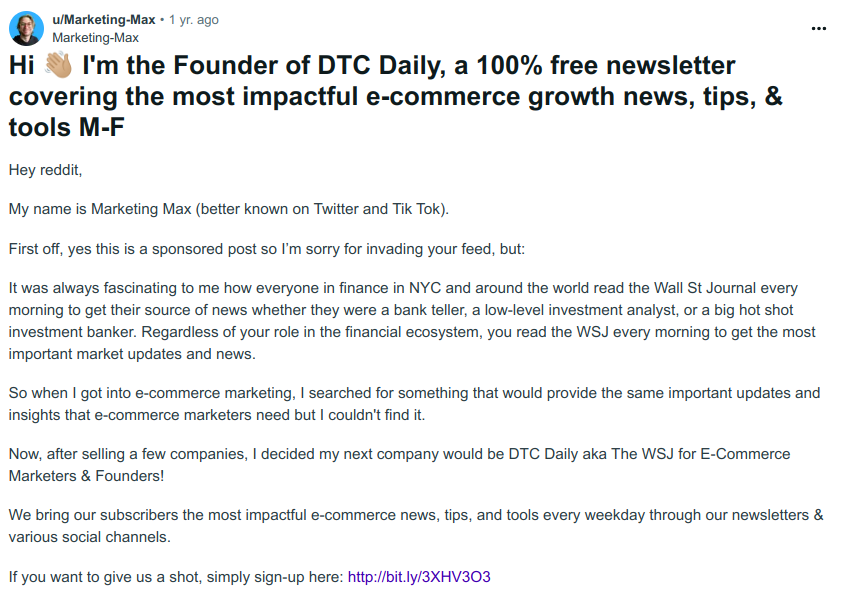The image size is (843, 604).
Task: Click the Marketing-Max label below the username
Action: point(95,37)
